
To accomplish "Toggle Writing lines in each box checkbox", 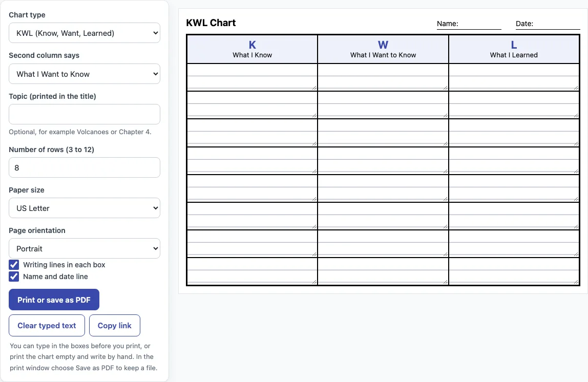I will tap(14, 265).
